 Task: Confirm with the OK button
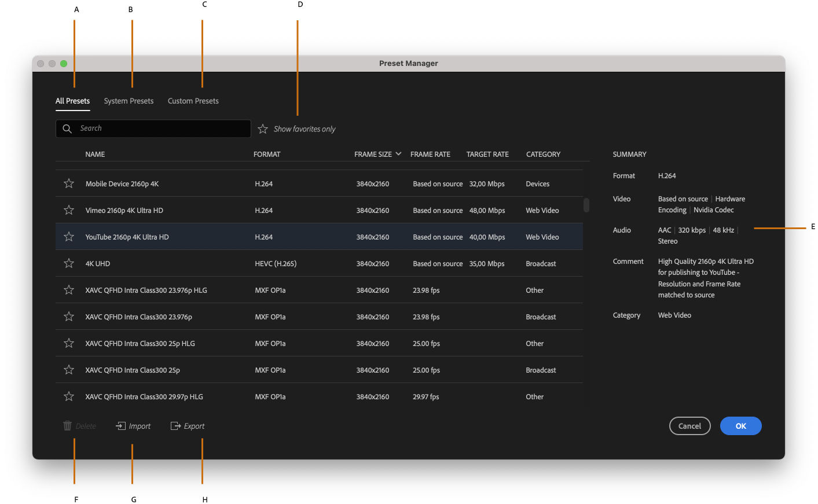[740, 426]
